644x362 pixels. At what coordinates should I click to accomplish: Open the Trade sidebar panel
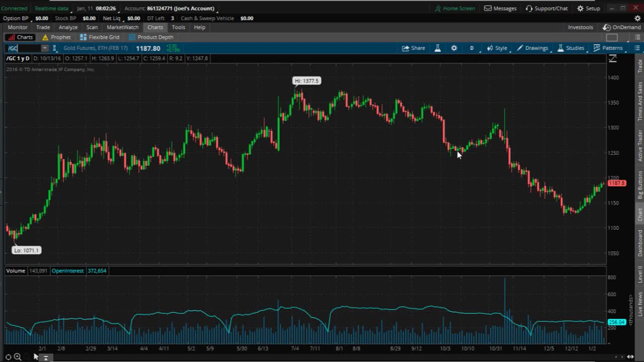click(x=640, y=66)
